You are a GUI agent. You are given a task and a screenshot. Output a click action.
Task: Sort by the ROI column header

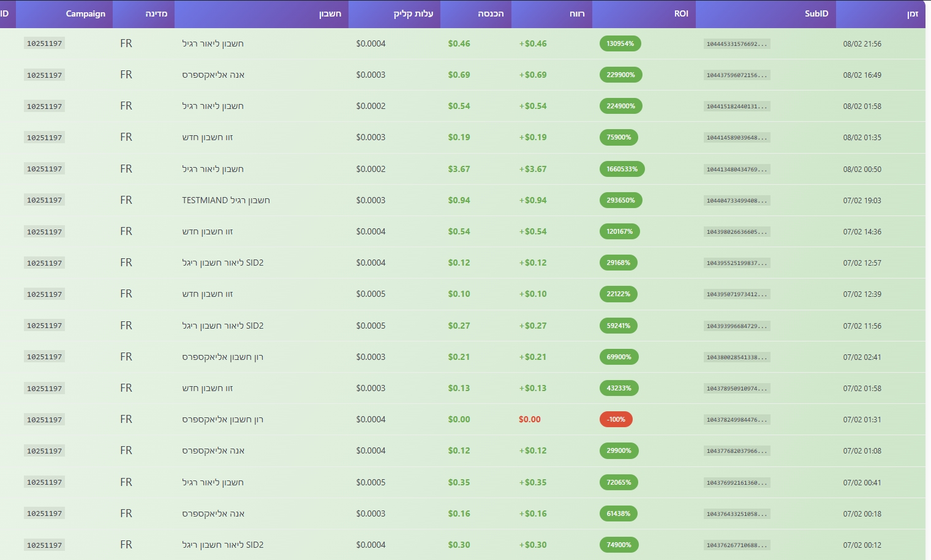point(680,13)
